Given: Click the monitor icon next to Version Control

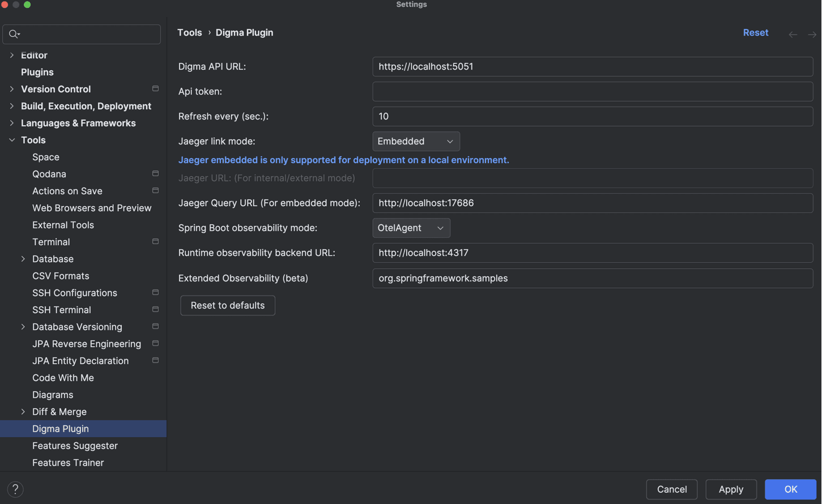Looking at the screenshot, I should (155, 89).
